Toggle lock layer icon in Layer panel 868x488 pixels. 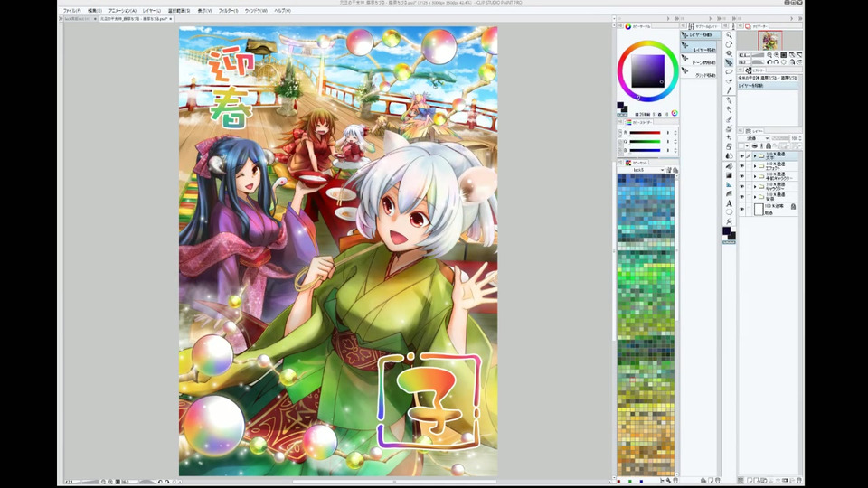tap(769, 146)
